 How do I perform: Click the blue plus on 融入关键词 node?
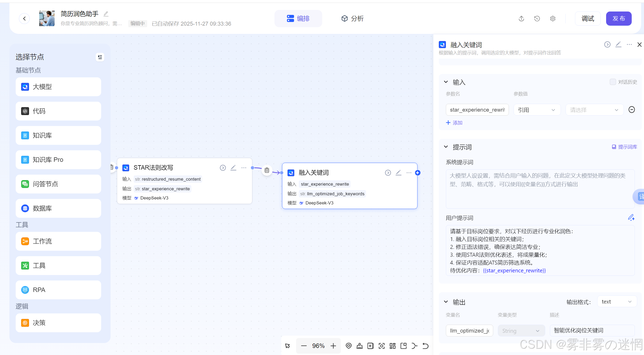418,173
